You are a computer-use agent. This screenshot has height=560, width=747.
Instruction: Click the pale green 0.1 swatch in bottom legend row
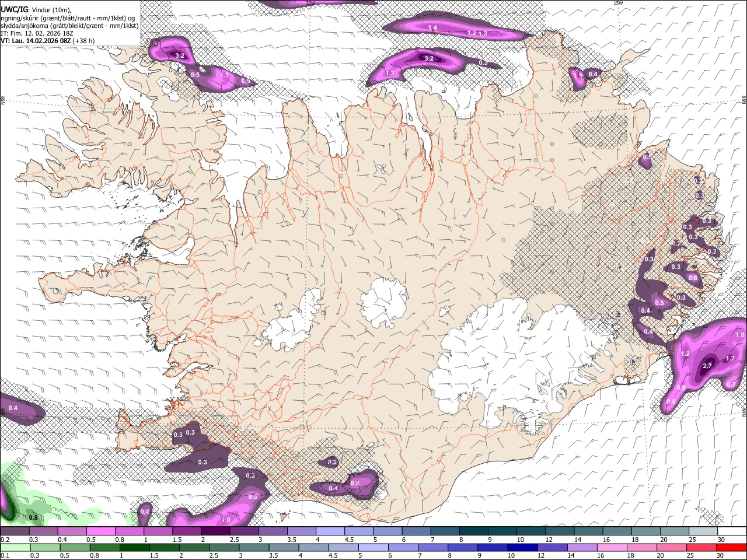[15, 547]
